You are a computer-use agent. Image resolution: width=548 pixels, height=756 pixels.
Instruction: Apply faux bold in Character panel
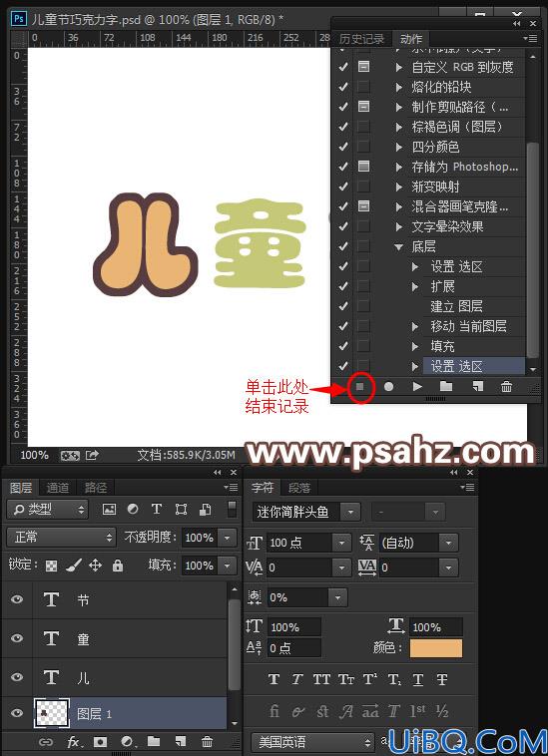[274, 680]
